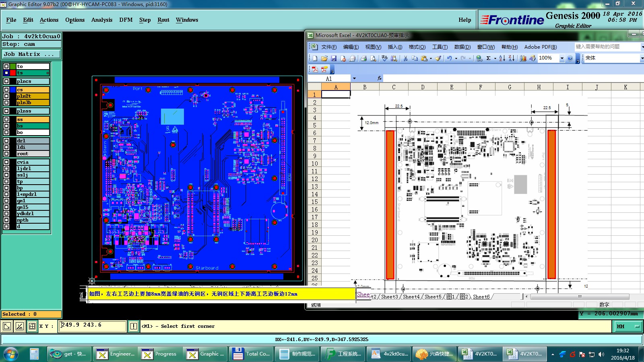Open the Genesis Rout menu

pos(163,20)
